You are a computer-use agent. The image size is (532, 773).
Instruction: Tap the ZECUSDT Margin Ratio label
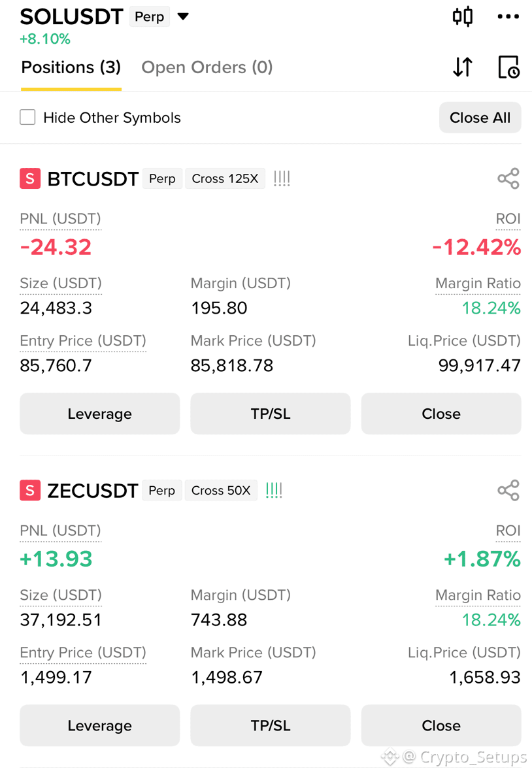[478, 595]
